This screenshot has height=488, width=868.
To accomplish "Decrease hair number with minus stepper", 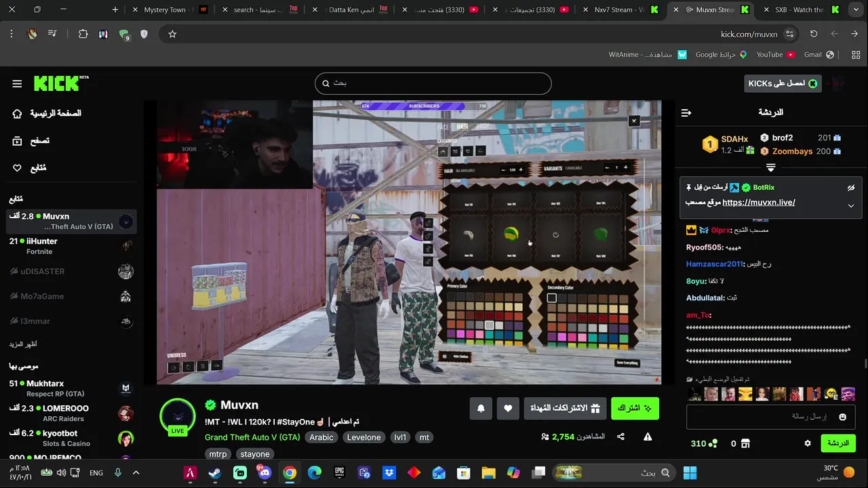I will [x=503, y=169].
